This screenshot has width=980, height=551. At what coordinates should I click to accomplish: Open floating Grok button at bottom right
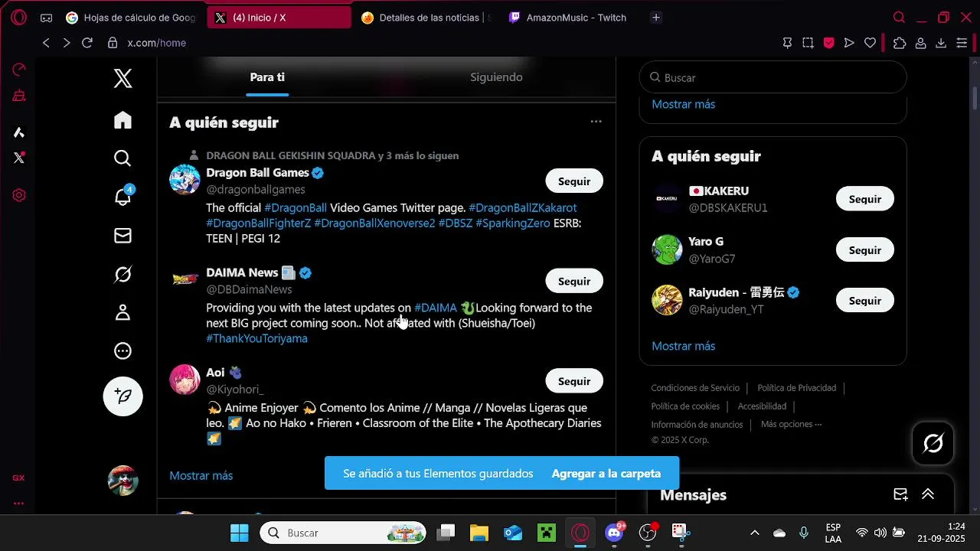[x=933, y=443]
